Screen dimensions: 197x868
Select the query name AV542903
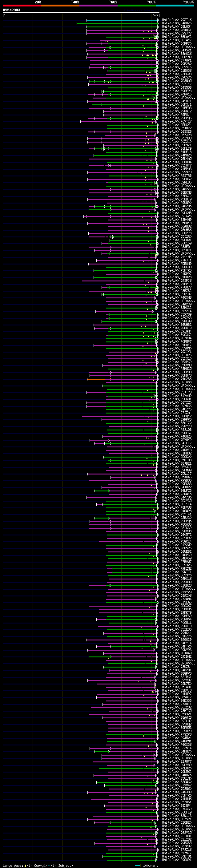[x=11, y=10]
